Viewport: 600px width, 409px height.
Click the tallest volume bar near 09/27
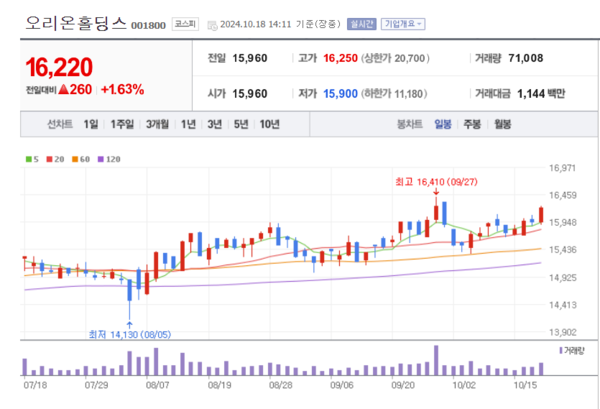(x=436, y=360)
